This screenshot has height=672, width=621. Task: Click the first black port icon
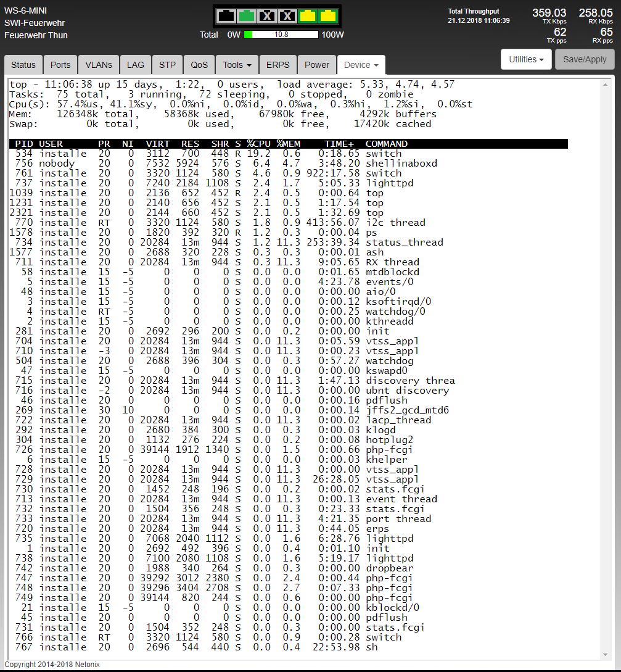point(226,16)
